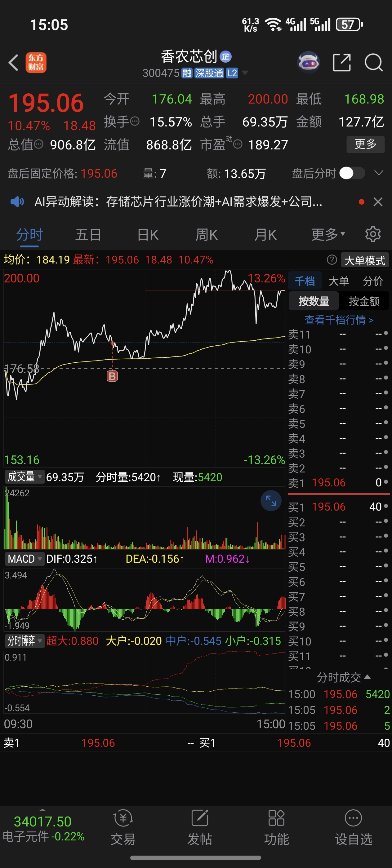Tap the question mark help icon
Image resolution: width=392 pixels, height=868 pixels.
[332, 260]
